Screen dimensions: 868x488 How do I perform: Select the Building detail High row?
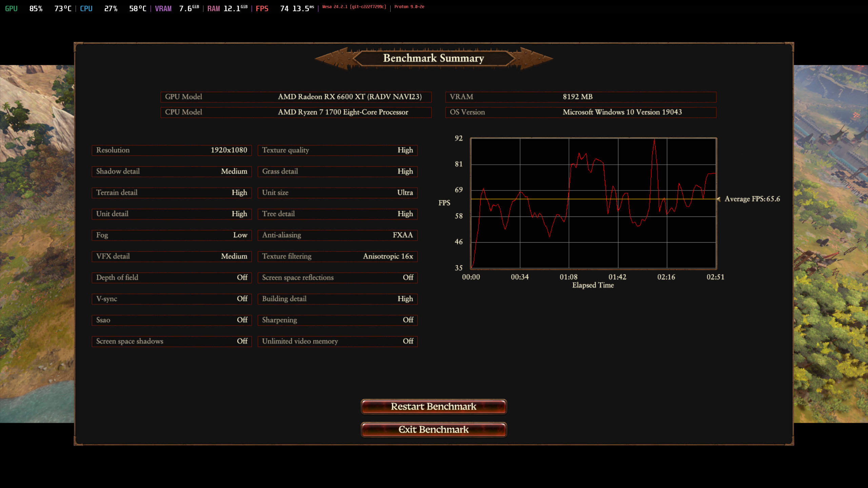(338, 299)
